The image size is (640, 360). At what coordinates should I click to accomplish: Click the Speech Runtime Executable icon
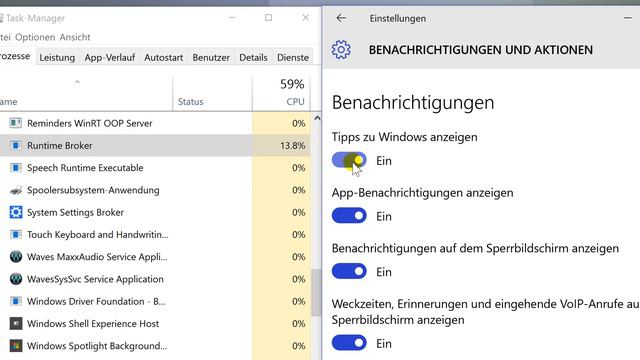point(16,168)
